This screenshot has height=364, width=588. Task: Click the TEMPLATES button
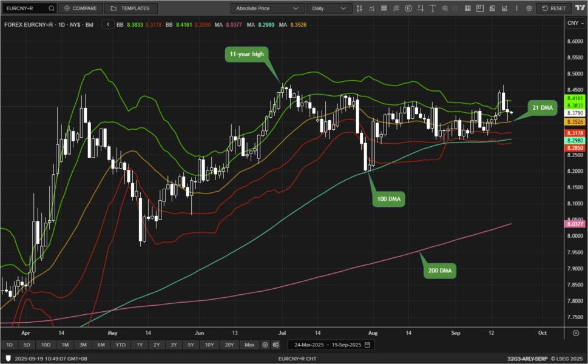tap(131, 8)
